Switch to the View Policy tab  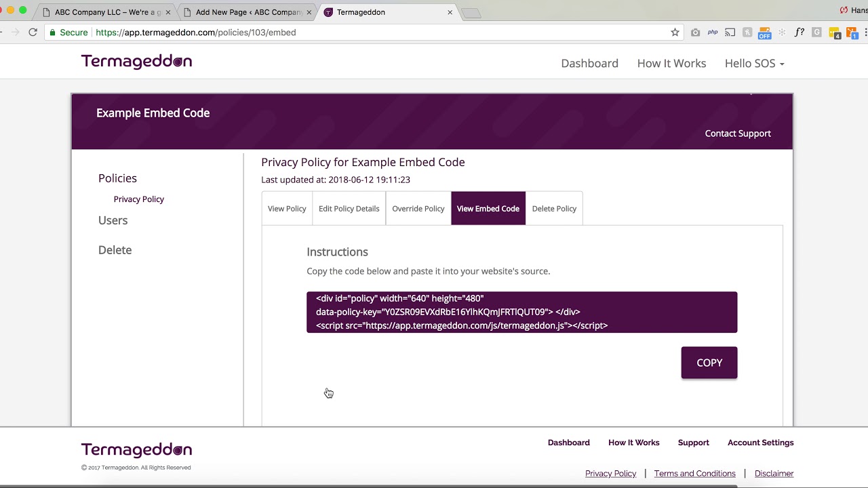point(287,209)
